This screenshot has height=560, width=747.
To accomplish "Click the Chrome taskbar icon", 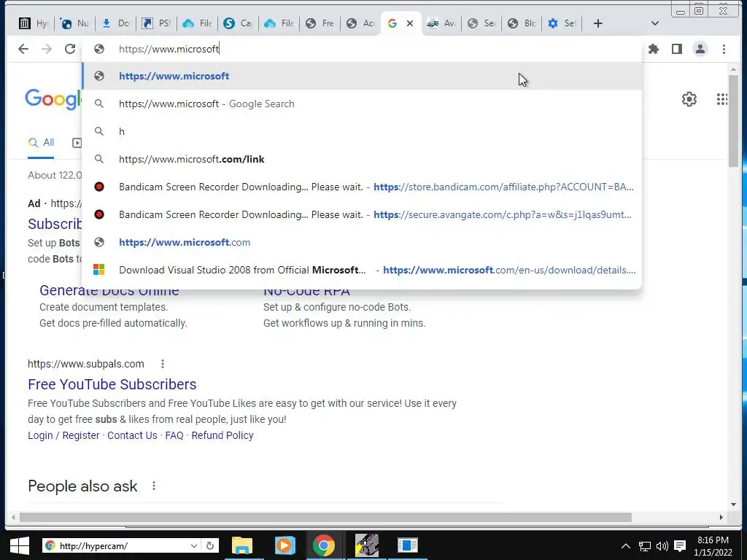I will point(323,545).
